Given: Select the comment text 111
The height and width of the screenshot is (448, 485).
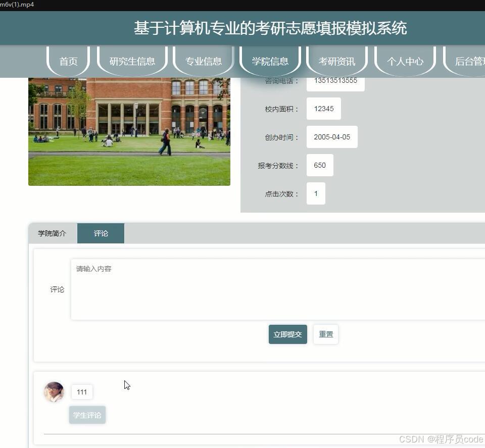Looking at the screenshot, I should click(x=81, y=392).
